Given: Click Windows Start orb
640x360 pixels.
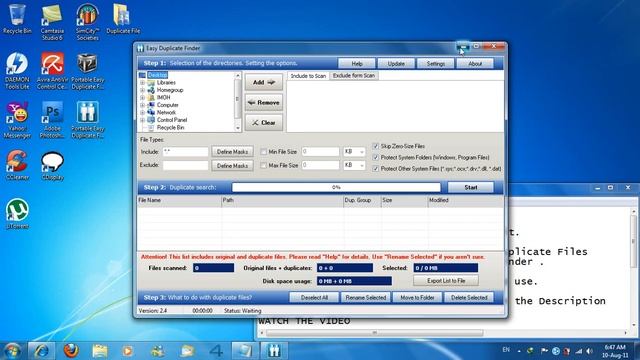Looking at the screenshot, I should coord(12,351).
